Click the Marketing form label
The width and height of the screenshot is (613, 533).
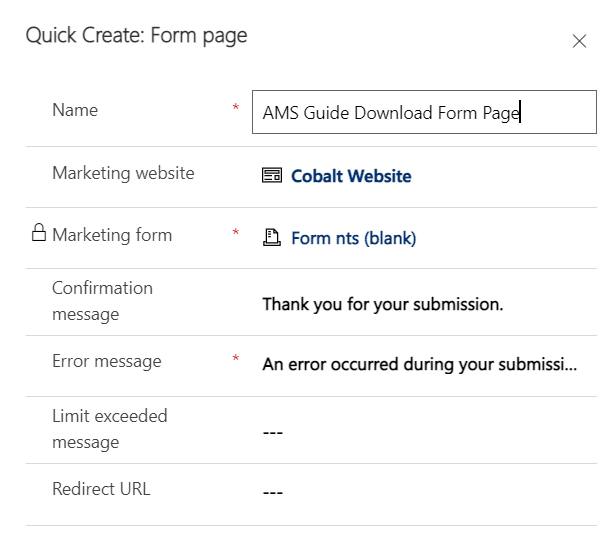coord(112,235)
